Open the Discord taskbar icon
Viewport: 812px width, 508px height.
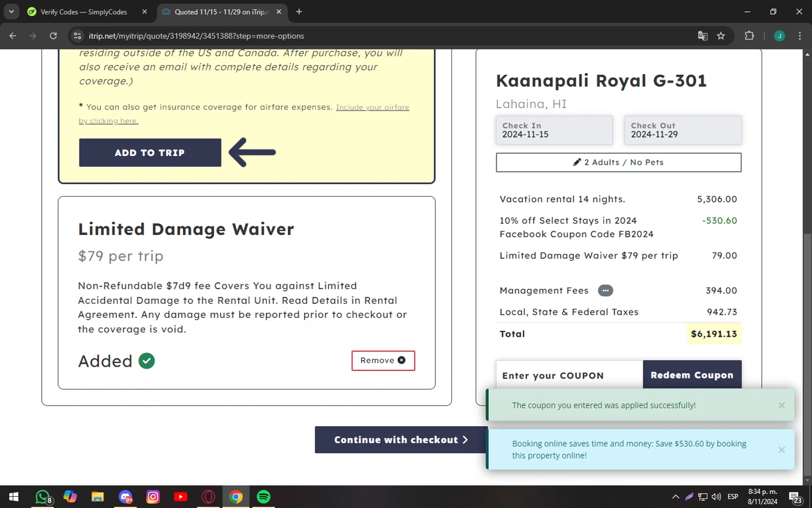126,497
